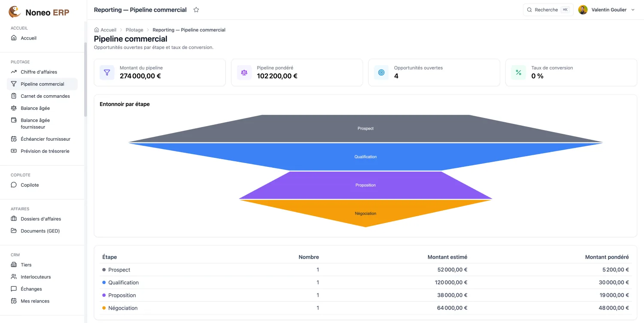
Task: Click the Mes relances calendar-clock icon
Action: [14, 301]
